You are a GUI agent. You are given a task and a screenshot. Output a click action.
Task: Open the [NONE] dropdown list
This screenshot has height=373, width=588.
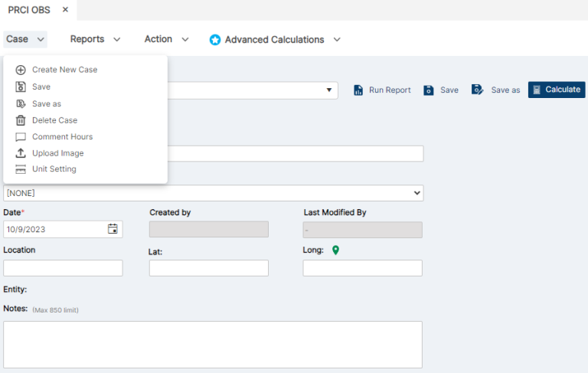[x=214, y=193]
